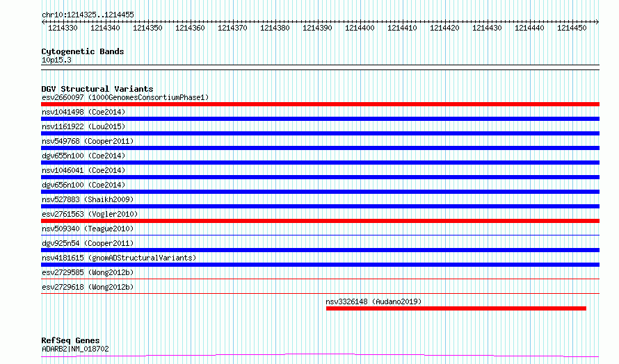Click ruler position 1214370
This screenshot has width=619, height=364.
pos(232,28)
